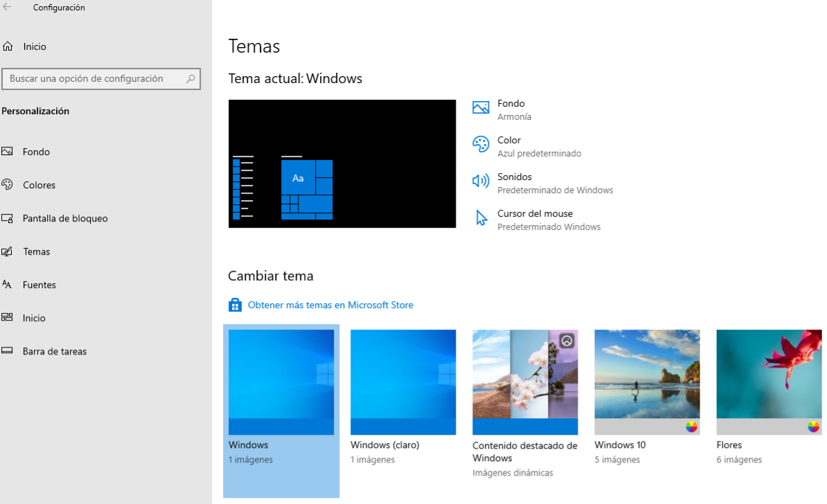
Task: Click the Sonidos speaker icon
Action: (x=481, y=181)
